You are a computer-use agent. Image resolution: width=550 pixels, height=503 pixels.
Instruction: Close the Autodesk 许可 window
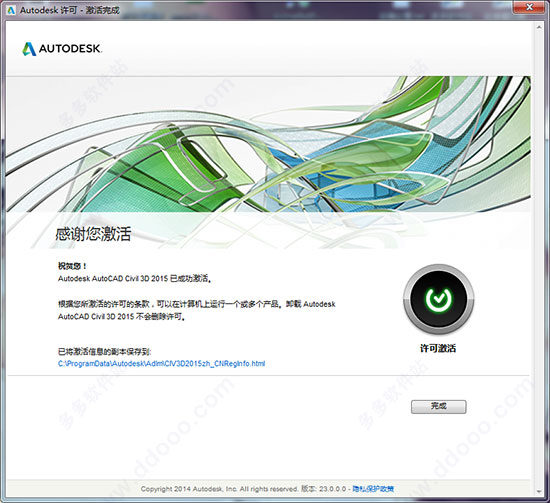pyautogui.click(x=530, y=7)
